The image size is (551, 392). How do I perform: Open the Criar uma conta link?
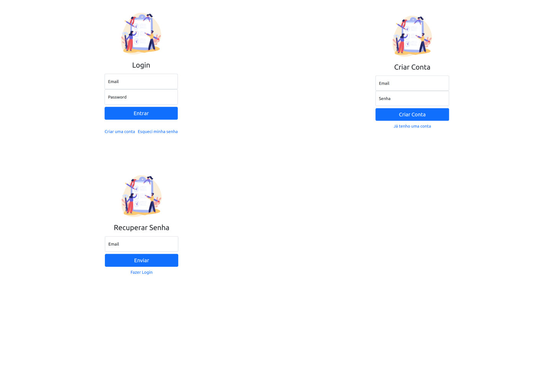[120, 132]
